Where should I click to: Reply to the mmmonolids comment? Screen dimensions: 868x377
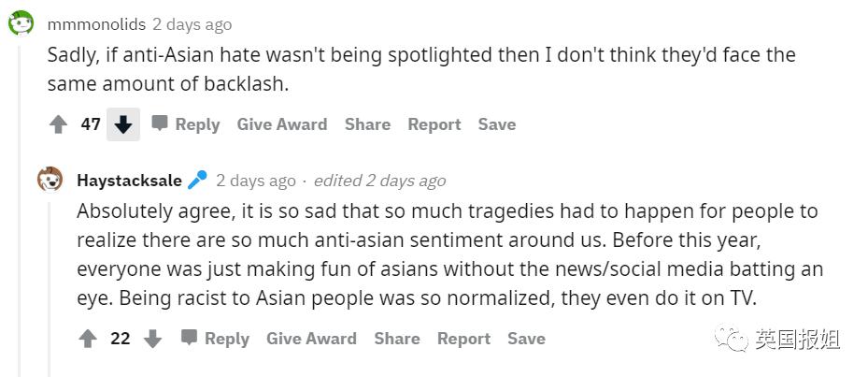point(186,124)
